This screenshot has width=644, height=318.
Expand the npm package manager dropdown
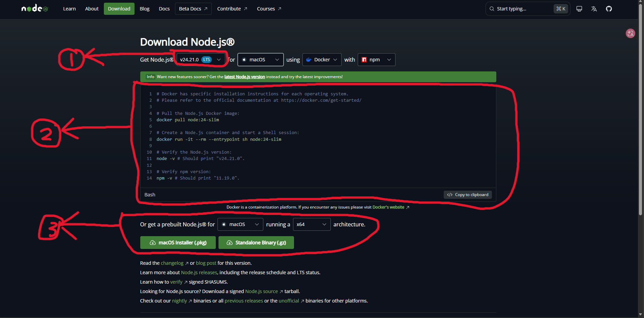coord(376,60)
